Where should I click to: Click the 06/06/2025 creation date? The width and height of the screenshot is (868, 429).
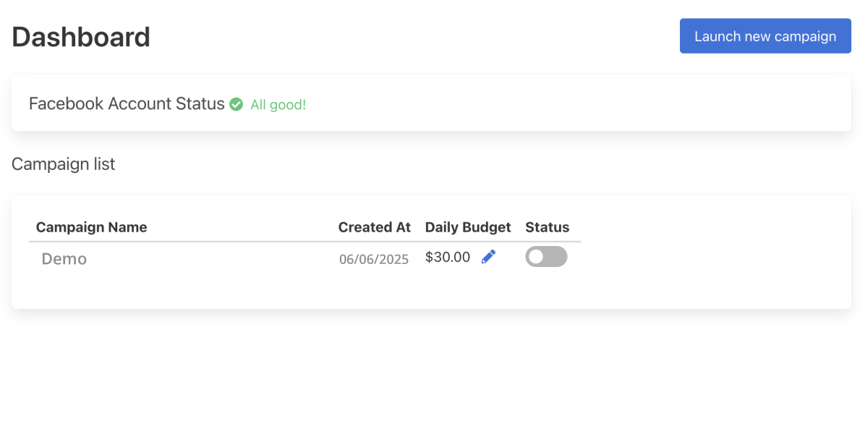374,259
